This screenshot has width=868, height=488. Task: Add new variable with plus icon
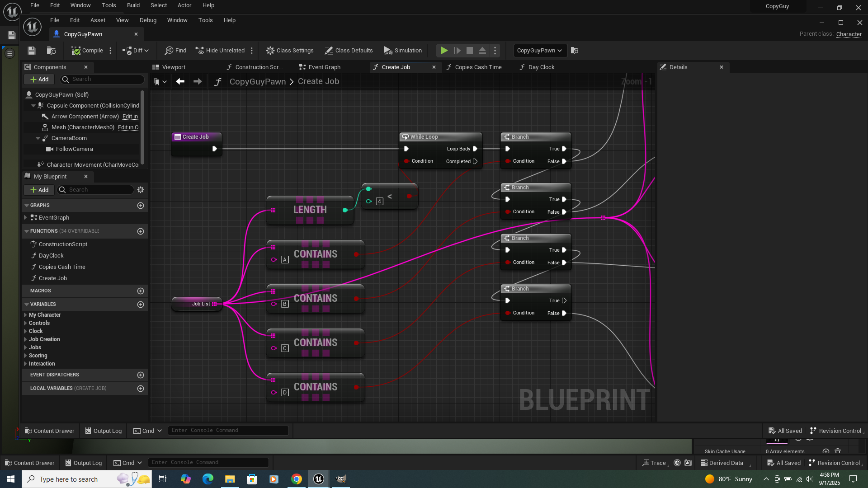[x=141, y=305]
